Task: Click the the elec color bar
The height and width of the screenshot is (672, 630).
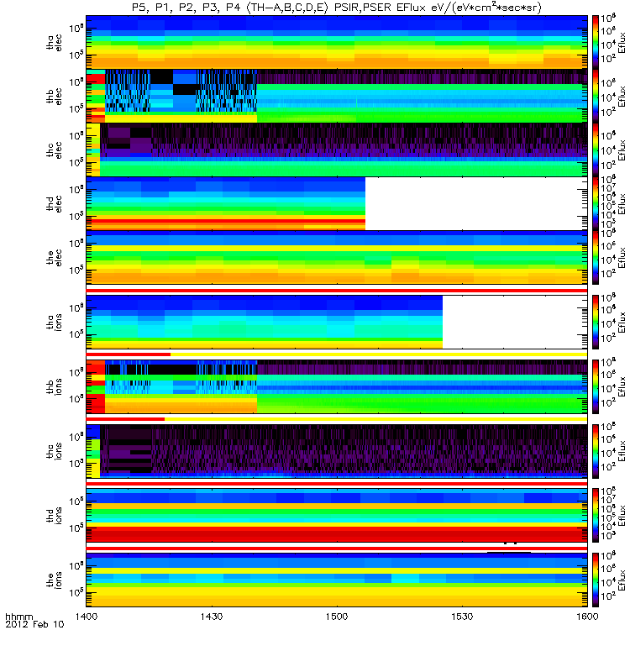Action: [596, 258]
